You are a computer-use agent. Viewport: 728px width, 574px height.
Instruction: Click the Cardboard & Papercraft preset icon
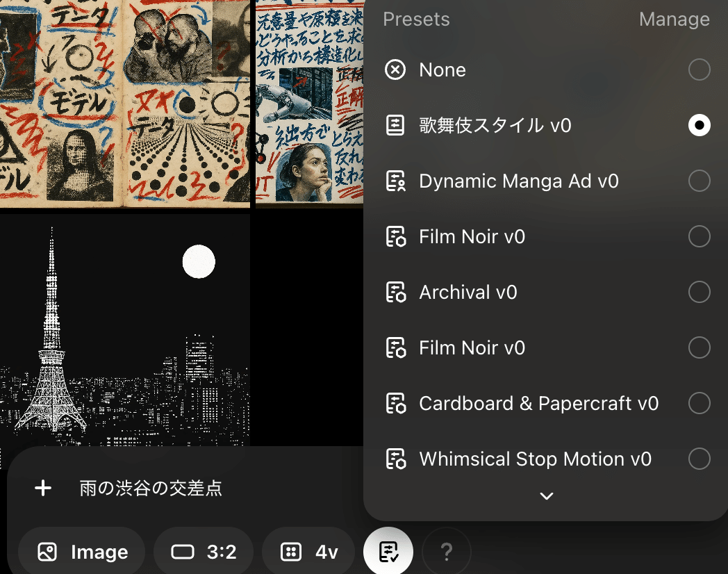coord(395,404)
